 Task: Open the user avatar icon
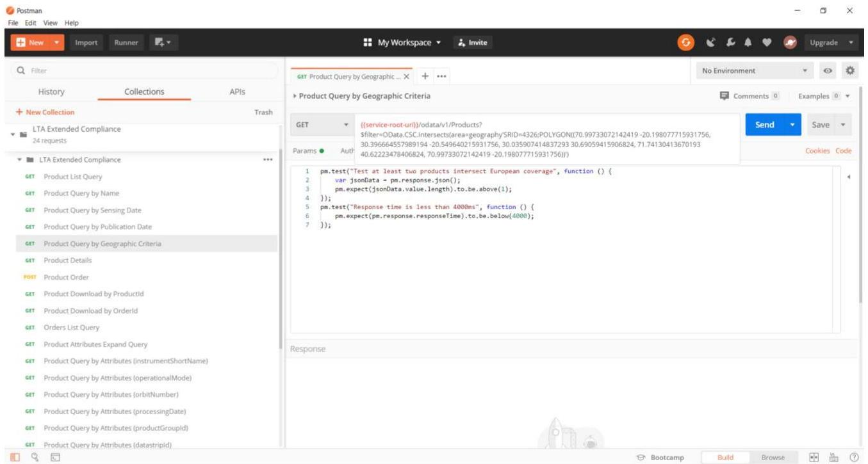[789, 42]
